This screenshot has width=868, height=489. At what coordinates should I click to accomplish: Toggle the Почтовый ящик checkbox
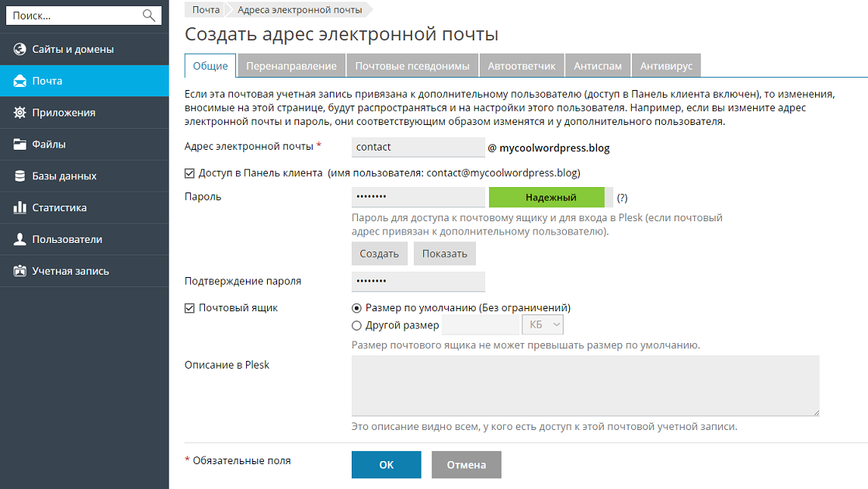(189, 308)
